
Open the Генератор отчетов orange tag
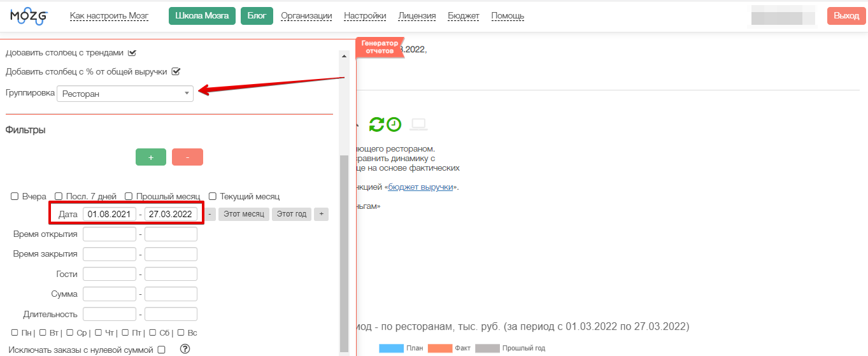(x=380, y=47)
